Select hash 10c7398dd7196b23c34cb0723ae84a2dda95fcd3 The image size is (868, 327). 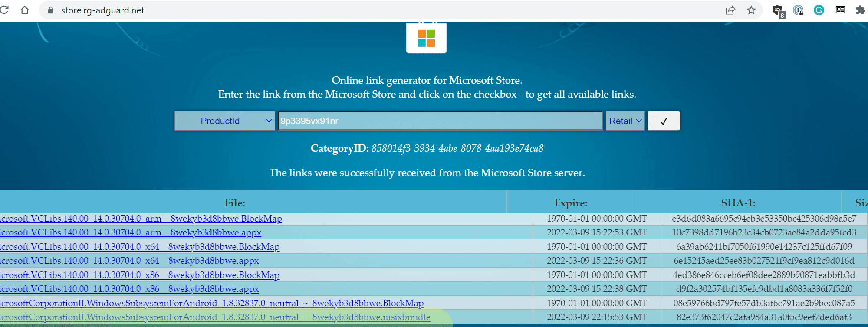764,233
